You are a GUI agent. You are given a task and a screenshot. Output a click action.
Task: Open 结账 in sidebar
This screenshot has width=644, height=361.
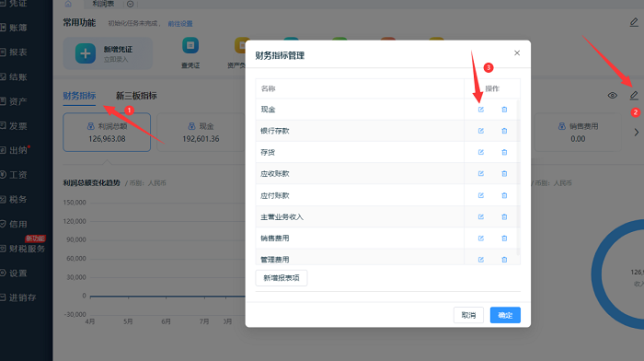coord(18,76)
